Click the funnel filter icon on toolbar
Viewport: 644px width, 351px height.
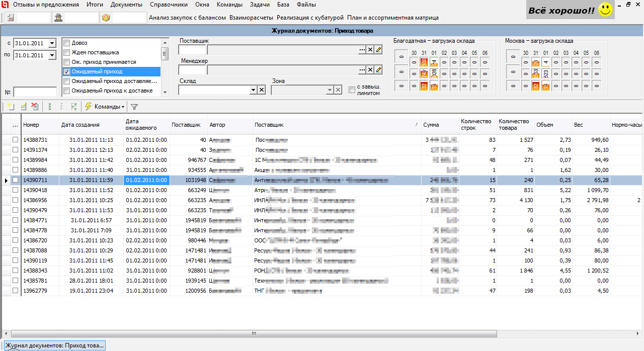(134, 106)
